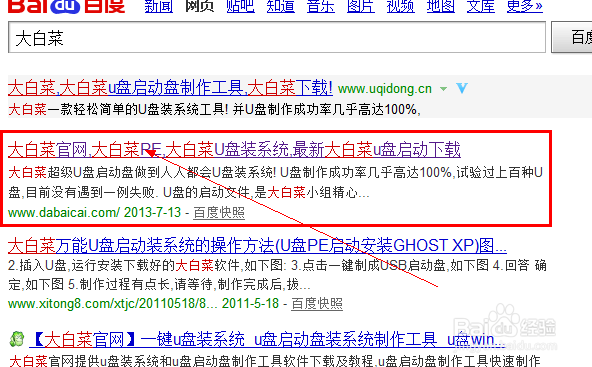Open the 大白菜官网,大白菜PE result title
Viewport: 592px width, 367px height.
point(234,150)
